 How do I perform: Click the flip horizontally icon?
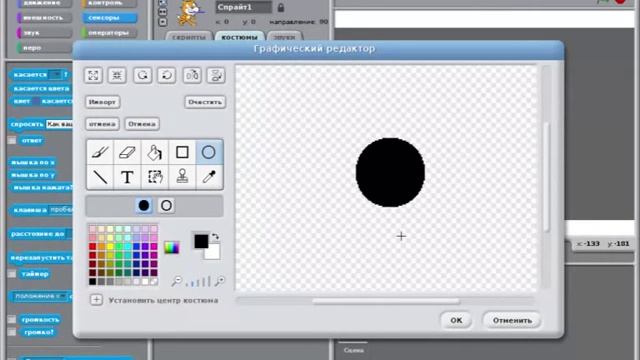192,76
